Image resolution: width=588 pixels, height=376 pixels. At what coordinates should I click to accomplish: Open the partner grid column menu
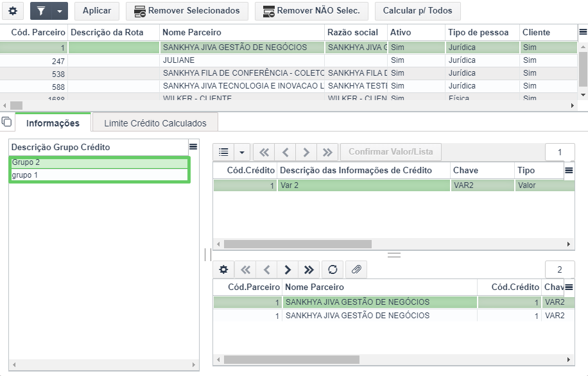[583, 32]
